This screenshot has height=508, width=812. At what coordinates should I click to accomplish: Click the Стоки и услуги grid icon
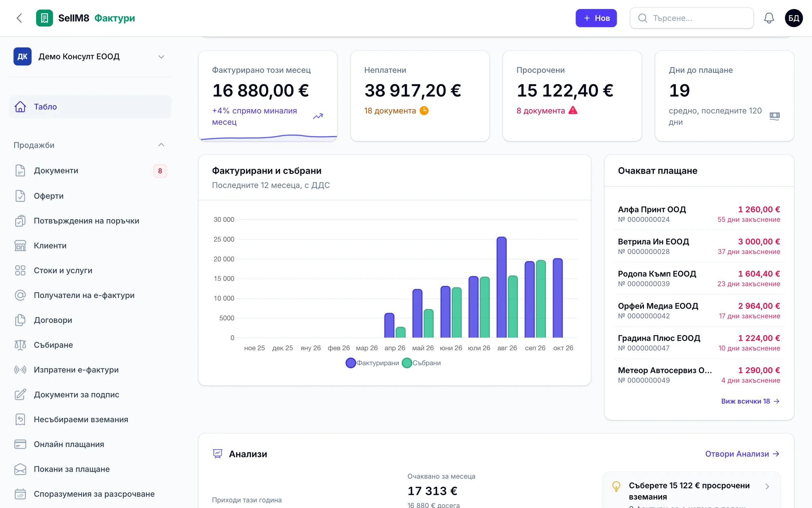click(20, 270)
